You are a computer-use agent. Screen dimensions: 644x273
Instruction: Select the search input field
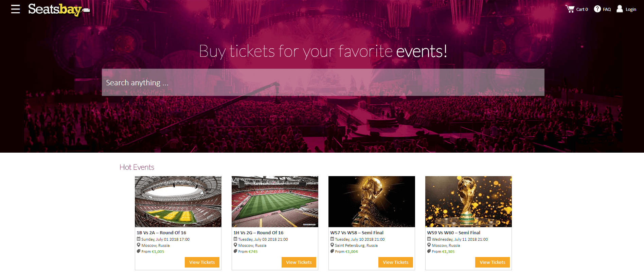(x=323, y=82)
